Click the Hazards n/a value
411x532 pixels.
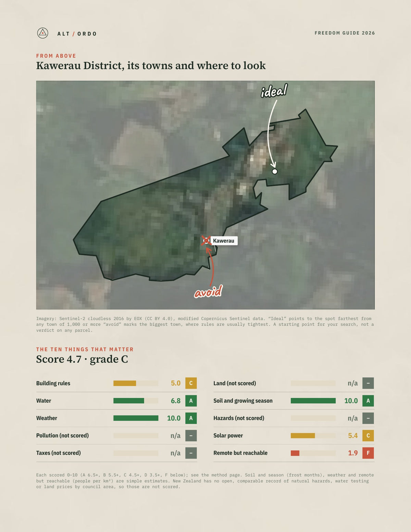point(353,418)
